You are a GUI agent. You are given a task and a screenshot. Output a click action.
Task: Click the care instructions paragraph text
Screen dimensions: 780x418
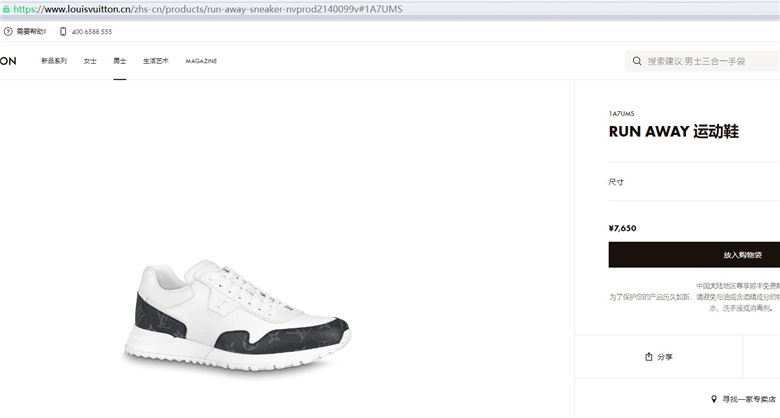pyautogui.click(x=694, y=297)
